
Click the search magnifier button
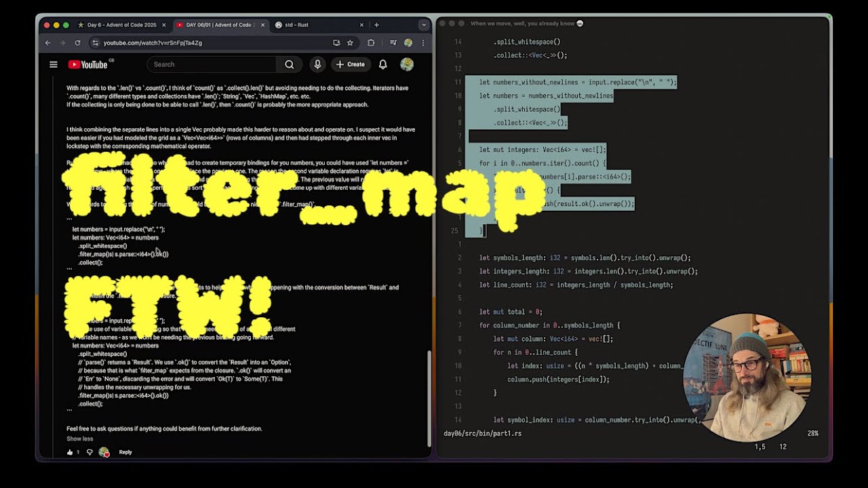tap(290, 64)
